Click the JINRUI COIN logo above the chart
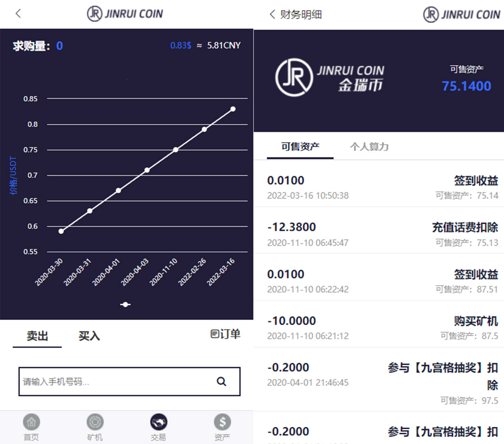Viewport: 504px width, 444px height. [x=125, y=14]
